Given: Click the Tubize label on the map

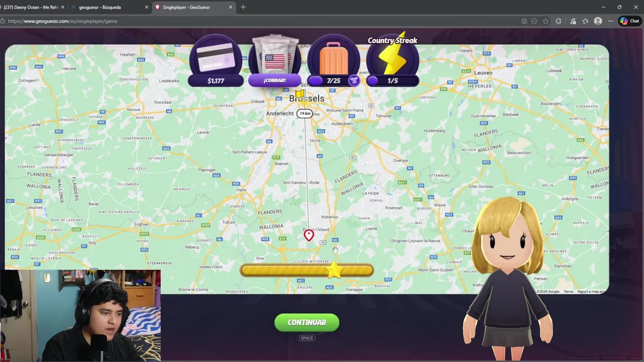Looking at the screenshot, I should click(228, 222).
